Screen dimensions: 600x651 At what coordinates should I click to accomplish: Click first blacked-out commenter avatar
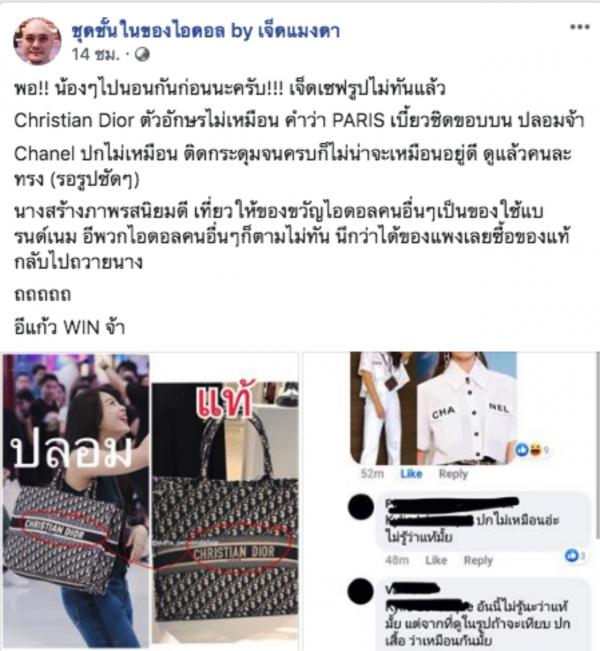point(360,507)
